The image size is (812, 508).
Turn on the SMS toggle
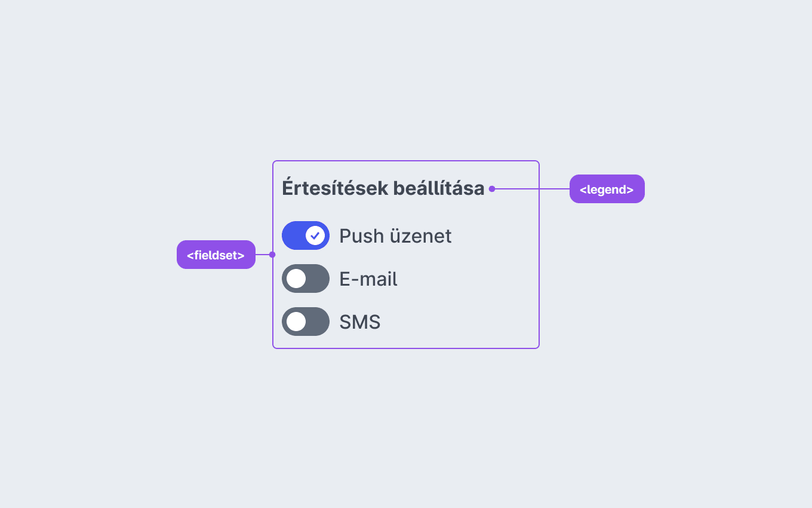306,322
